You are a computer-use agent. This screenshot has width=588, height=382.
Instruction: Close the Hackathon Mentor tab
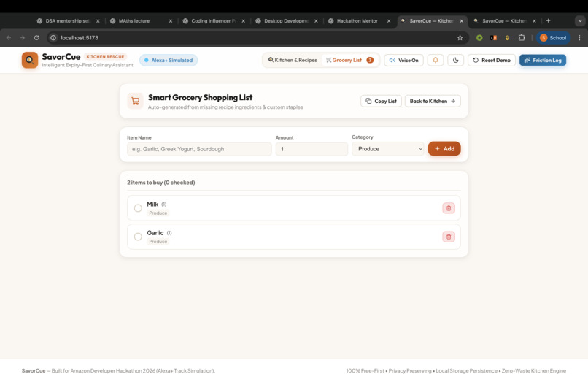pyautogui.click(x=389, y=21)
